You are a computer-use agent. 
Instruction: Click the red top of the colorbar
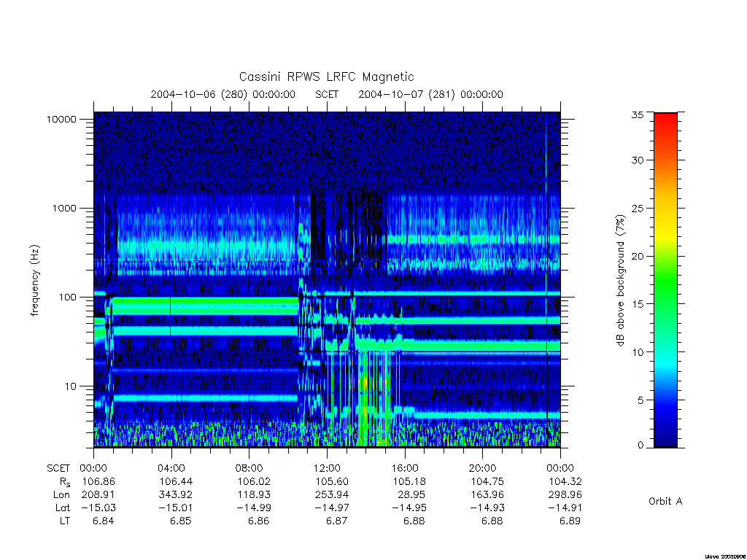click(665, 122)
